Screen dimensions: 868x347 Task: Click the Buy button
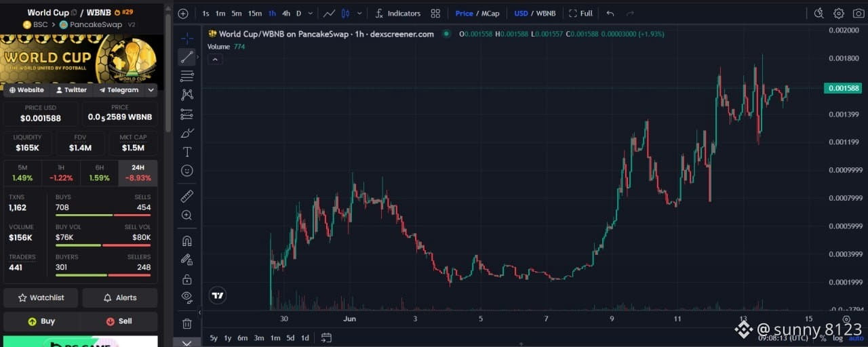pos(41,321)
